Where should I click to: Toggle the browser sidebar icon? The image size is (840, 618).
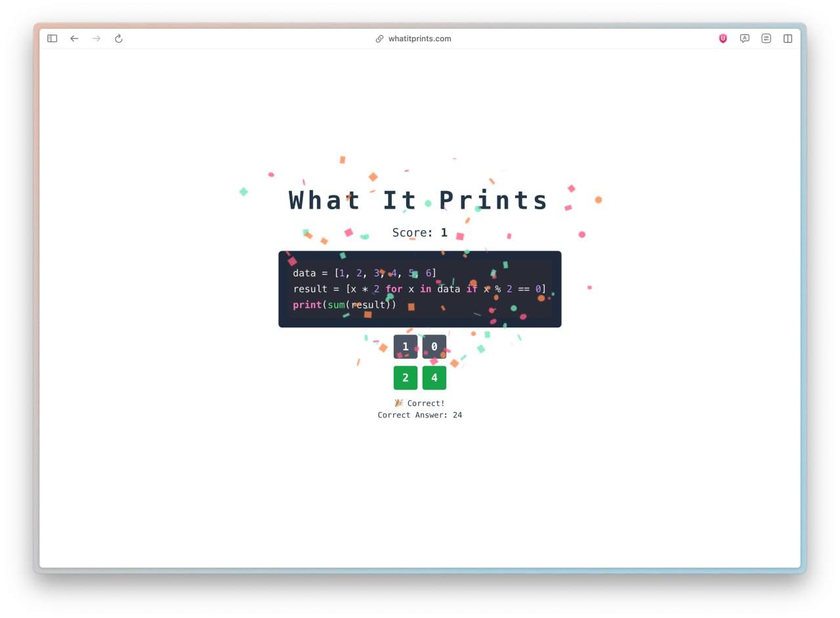coord(52,39)
